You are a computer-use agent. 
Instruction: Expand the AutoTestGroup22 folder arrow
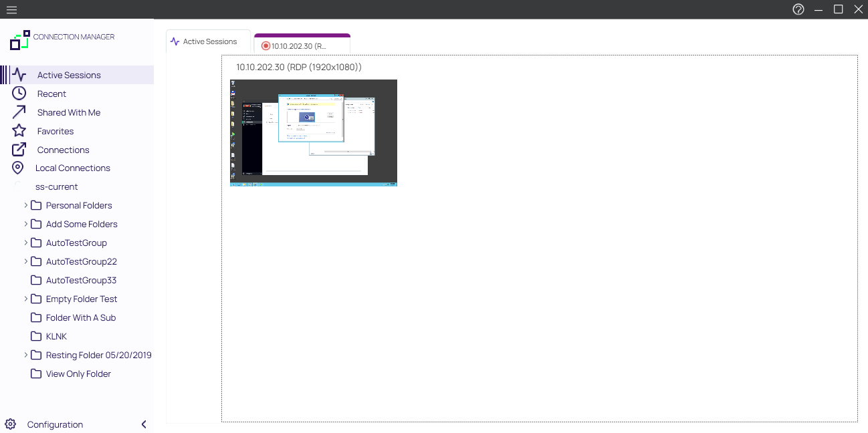[x=26, y=261]
